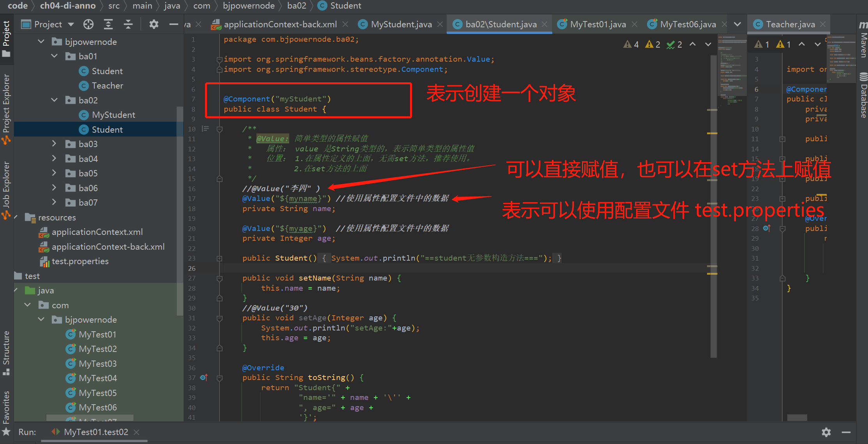Switch to MyTest06.java tab

[688, 24]
